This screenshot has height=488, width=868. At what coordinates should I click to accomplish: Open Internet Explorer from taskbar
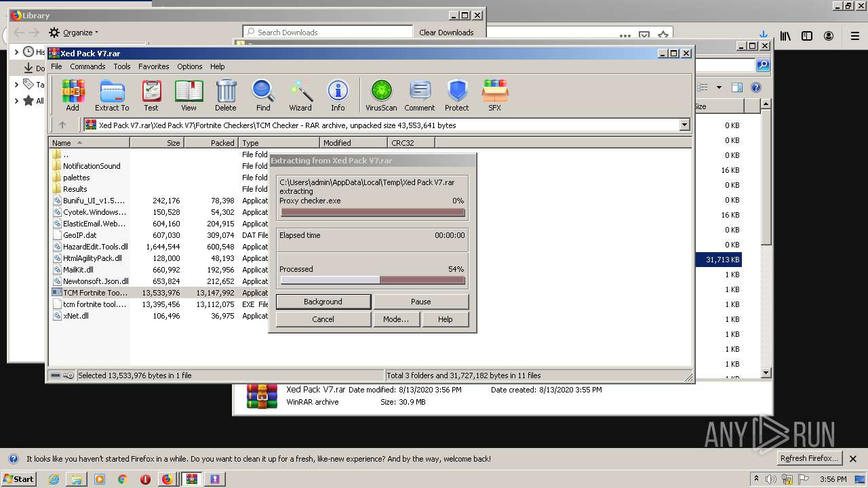[x=54, y=479]
